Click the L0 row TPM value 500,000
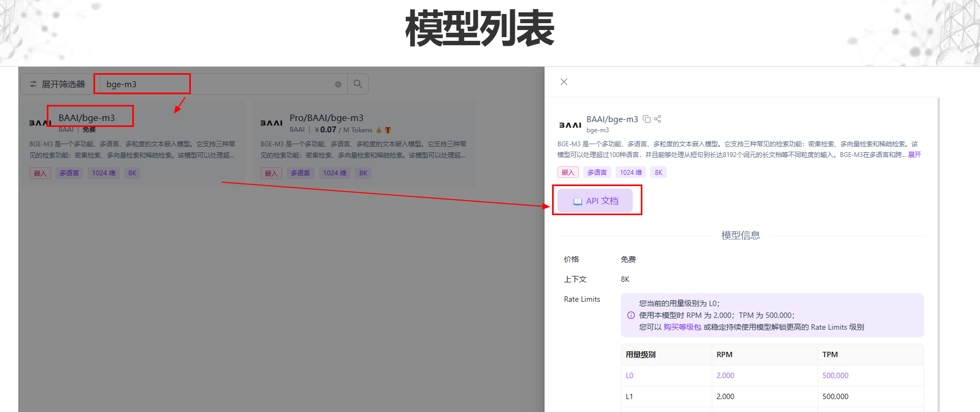Image resolution: width=980 pixels, height=412 pixels. coord(835,375)
